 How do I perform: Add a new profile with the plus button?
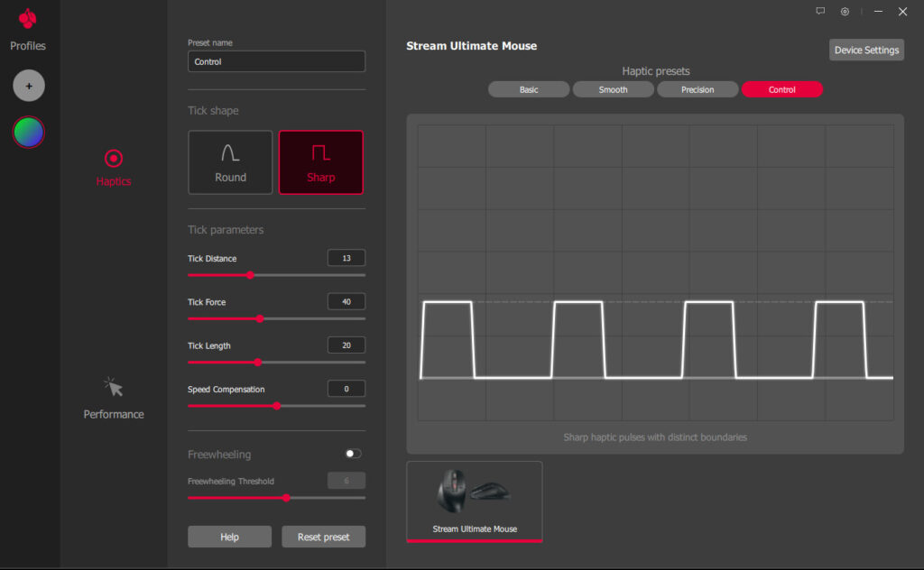click(29, 87)
